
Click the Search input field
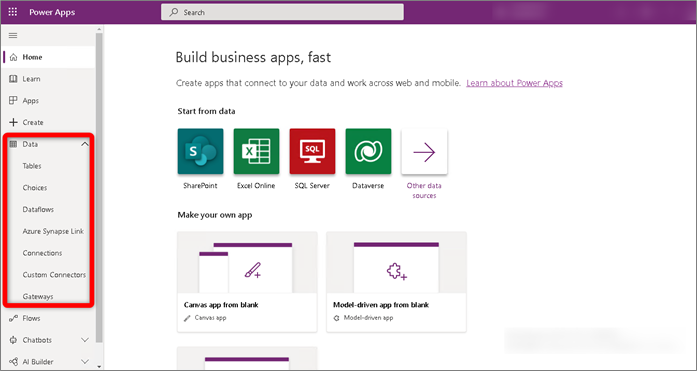click(282, 12)
